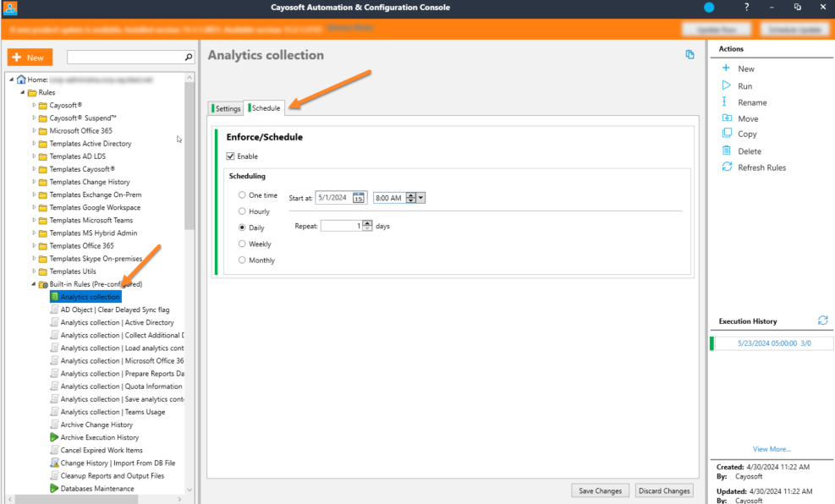This screenshot has height=504, width=835.
Task: Click the Delete action label
Action: pyautogui.click(x=750, y=151)
